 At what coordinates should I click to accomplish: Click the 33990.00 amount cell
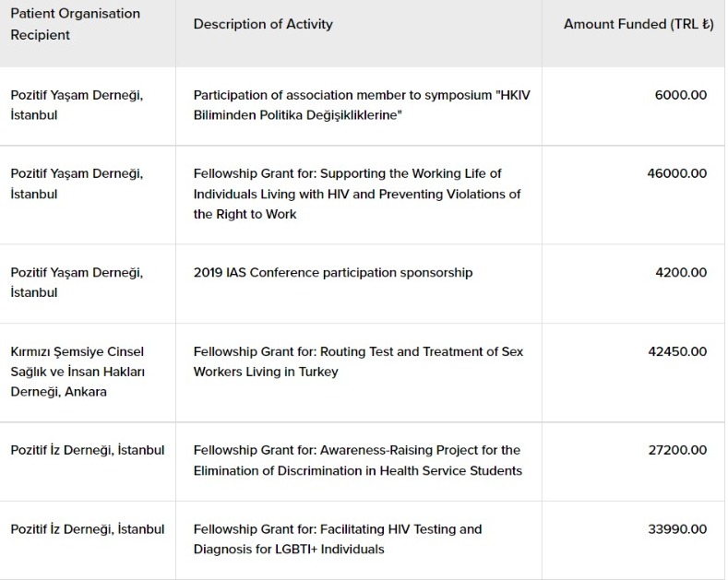pyautogui.click(x=677, y=529)
